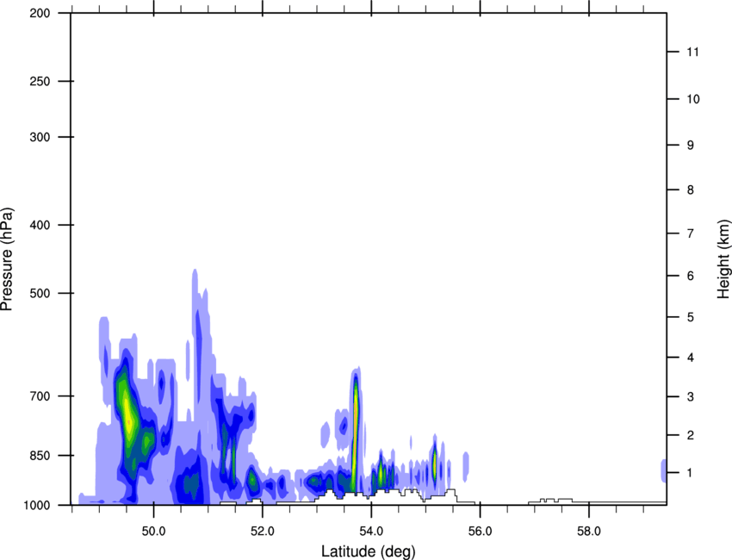Click height tick label 8

(x=691, y=190)
